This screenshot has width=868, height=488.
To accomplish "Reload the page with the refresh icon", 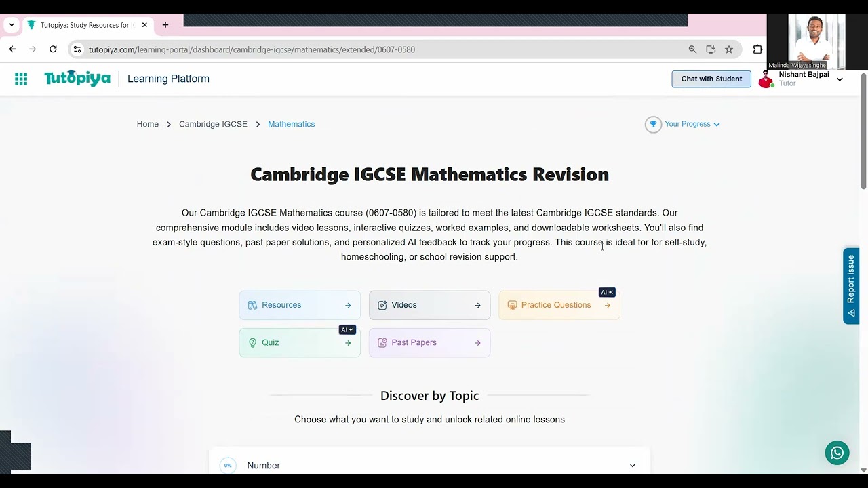I will click(53, 49).
